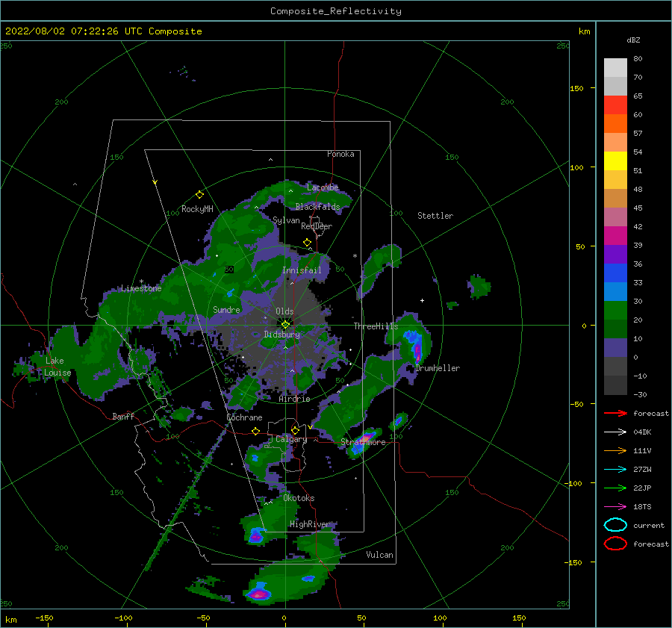Pick the purple 36–39 dBZ swatch
Image resolution: width=672 pixels, height=628 pixels.
pyautogui.click(x=615, y=254)
